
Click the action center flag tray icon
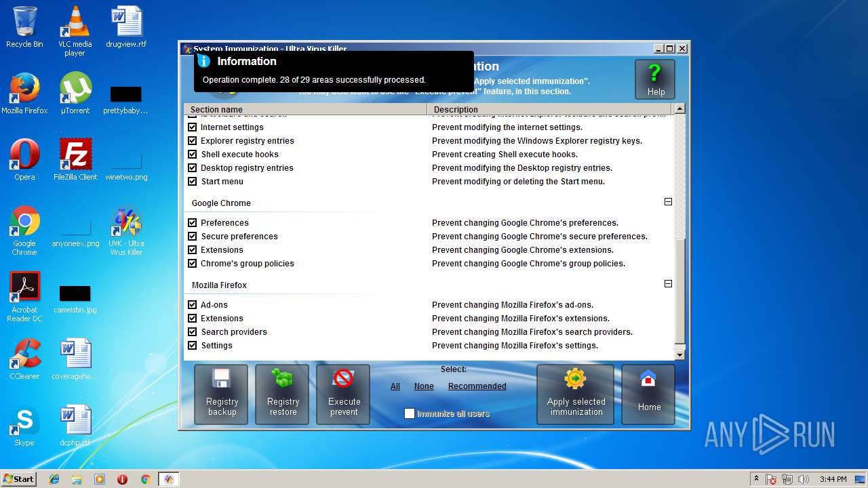(771, 479)
